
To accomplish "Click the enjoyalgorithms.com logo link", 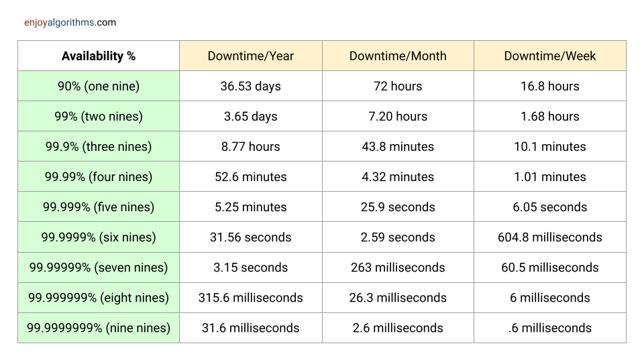I will [x=70, y=22].
